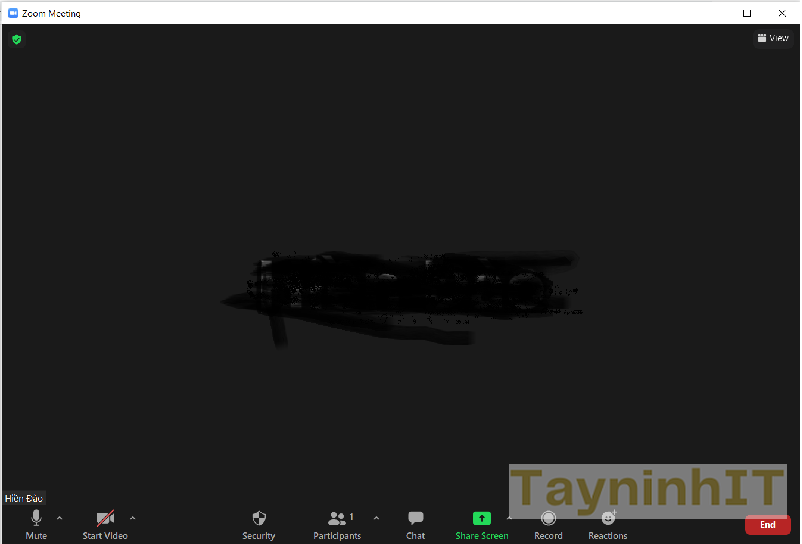802x544 pixels.
Task: Show the Participants panel
Action: (x=337, y=519)
